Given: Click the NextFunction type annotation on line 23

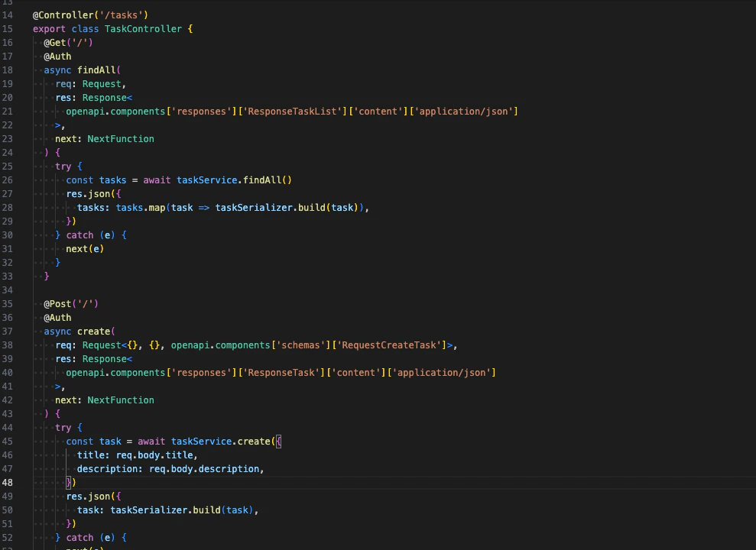Looking at the screenshot, I should 120,138.
